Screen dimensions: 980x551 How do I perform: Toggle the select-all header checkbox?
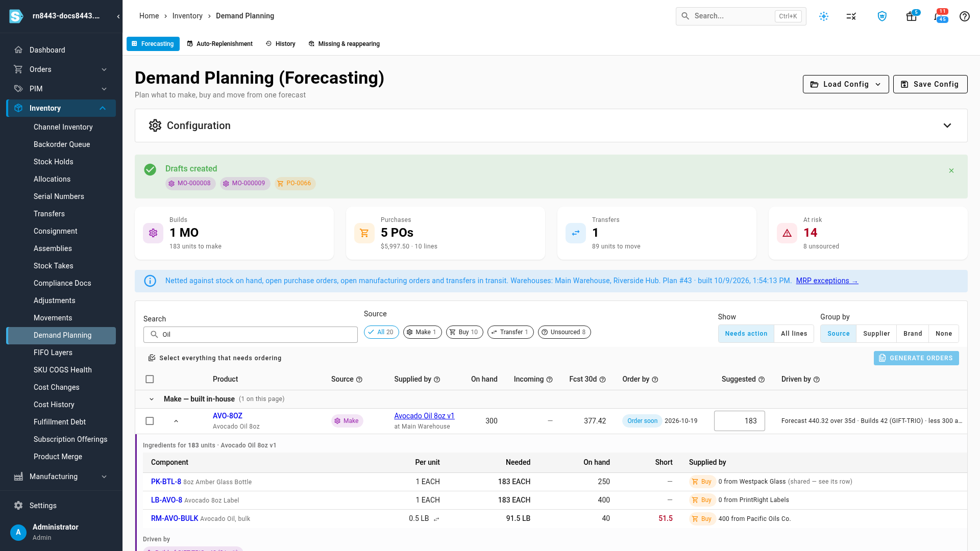coord(150,379)
